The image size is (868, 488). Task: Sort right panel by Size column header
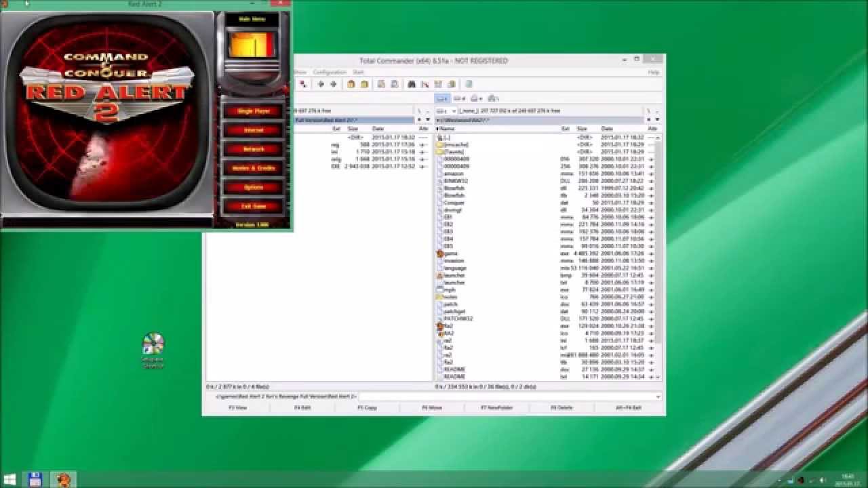click(582, 128)
